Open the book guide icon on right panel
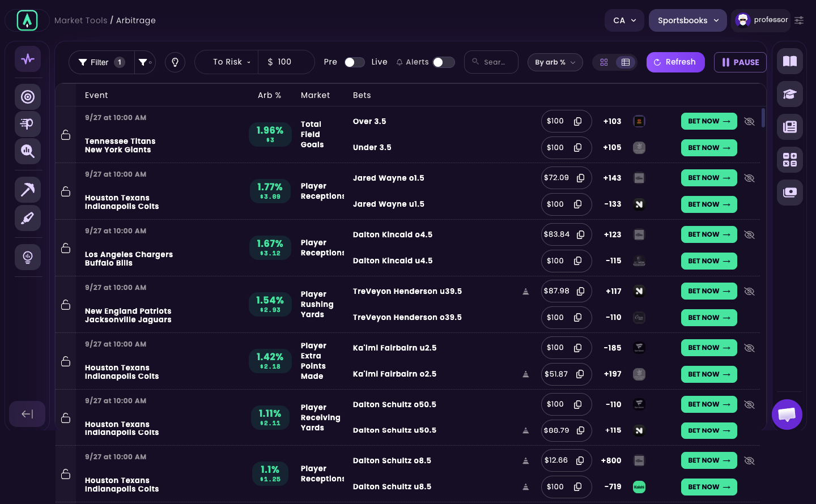 coord(790,61)
